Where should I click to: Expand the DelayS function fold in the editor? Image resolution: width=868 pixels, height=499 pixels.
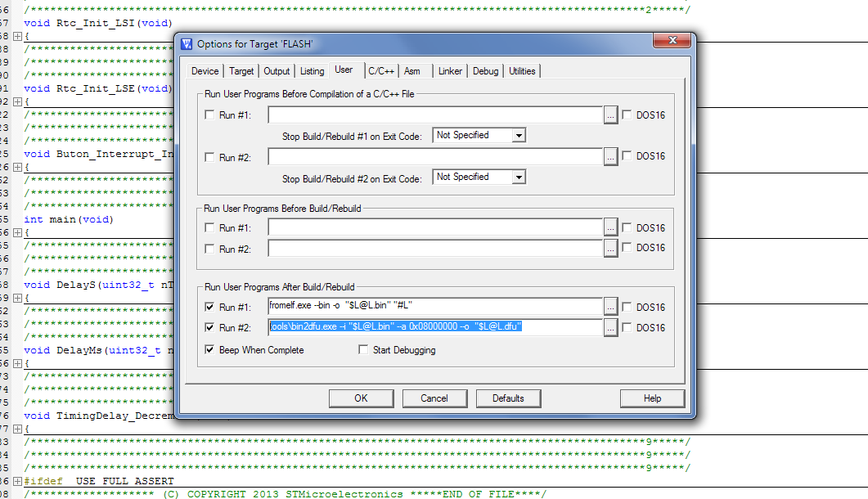point(17,298)
